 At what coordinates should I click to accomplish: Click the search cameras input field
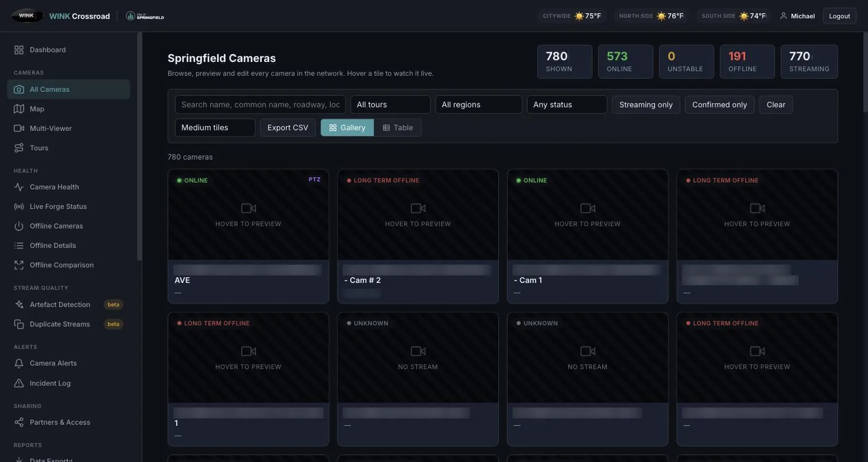[x=261, y=104]
